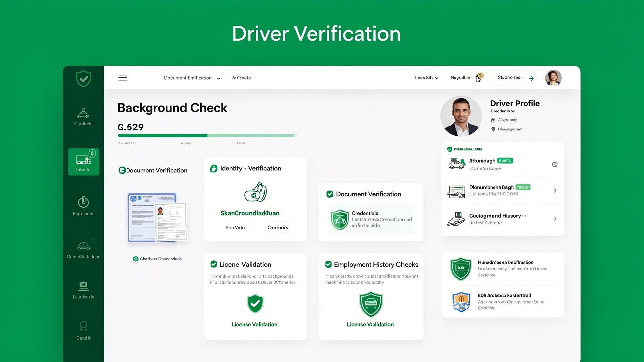Open Catul in sidebar item
This screenshot has width=644, height=362.
pyautogui.click(x=84, y=330)
